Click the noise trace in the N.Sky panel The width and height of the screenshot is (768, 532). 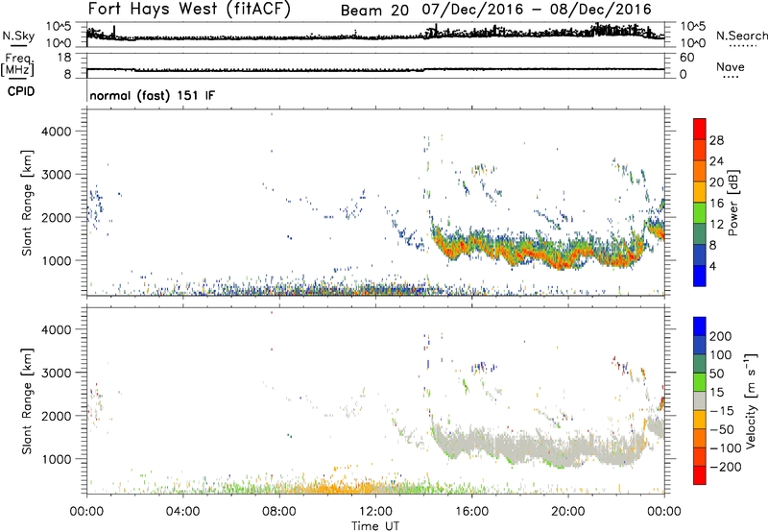pos(375,37)
